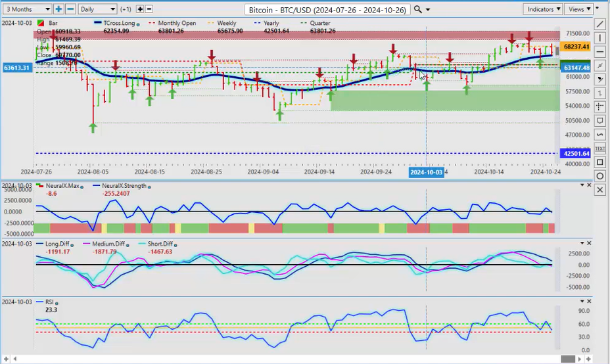Click the TCross.Long settings dot

138,24
